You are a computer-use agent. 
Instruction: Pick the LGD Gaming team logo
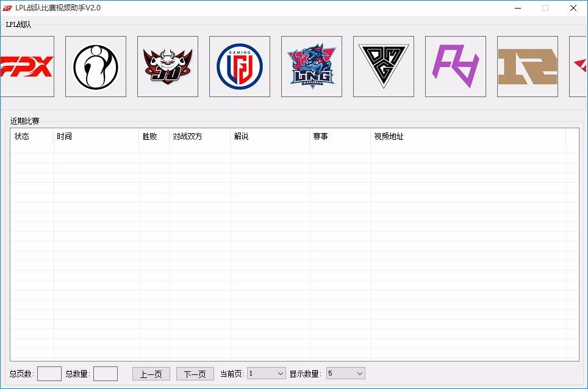(240, 67)
